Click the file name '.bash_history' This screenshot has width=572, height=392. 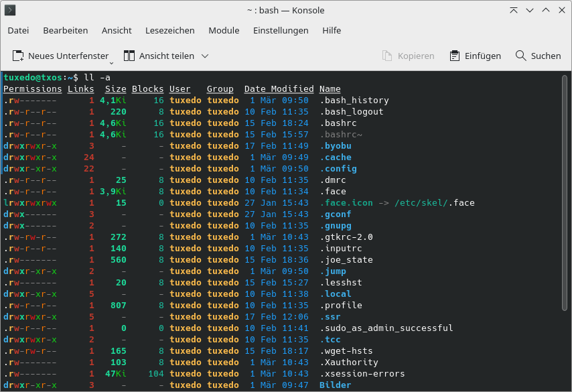pyautogui.click(x=354, y=101)
